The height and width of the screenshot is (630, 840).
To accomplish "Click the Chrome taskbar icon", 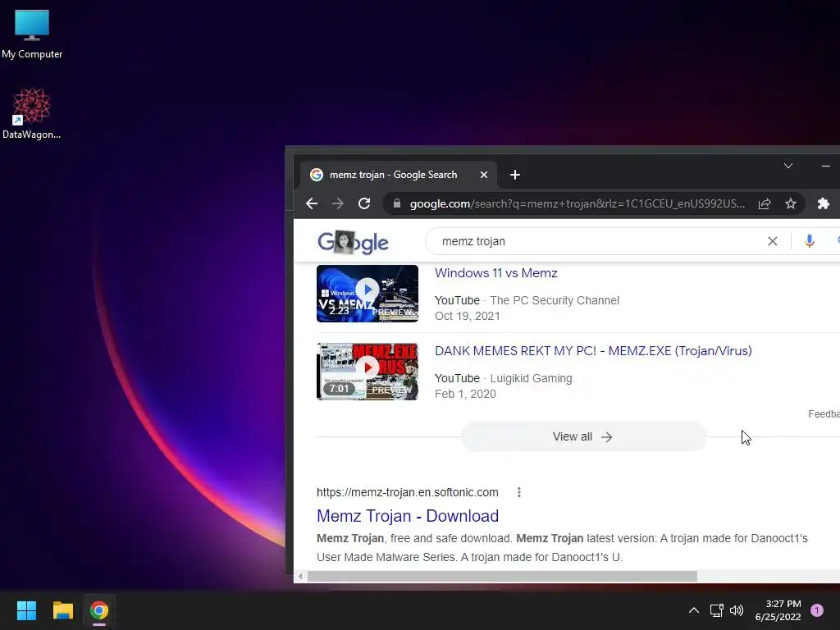I will pyautogui.click(x=99, y=610).
